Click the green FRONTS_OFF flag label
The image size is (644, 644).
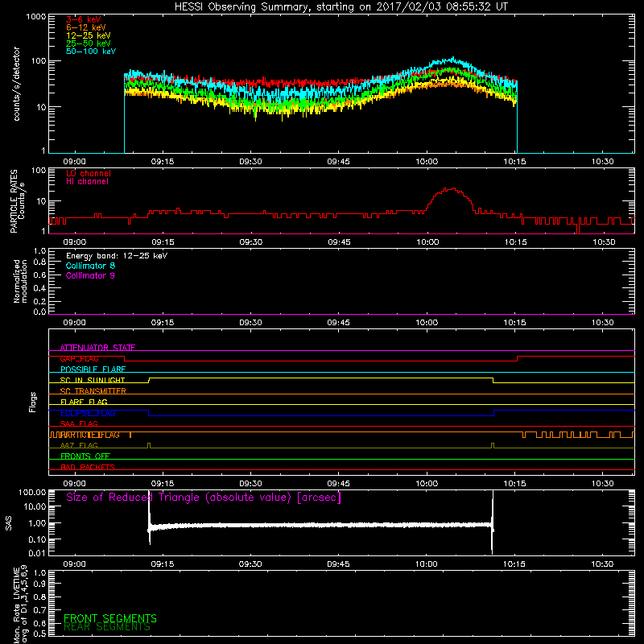pyautogui.click(x=85, y=456)
